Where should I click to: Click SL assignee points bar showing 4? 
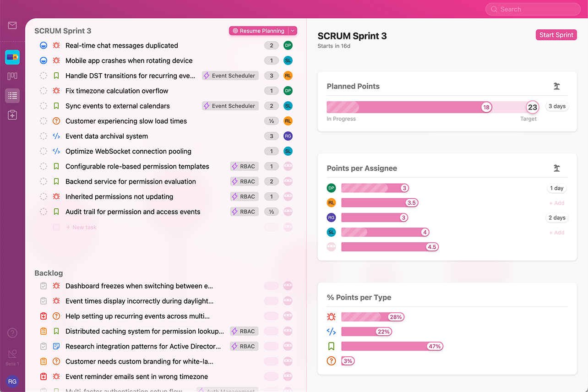(x=385, y=233)
